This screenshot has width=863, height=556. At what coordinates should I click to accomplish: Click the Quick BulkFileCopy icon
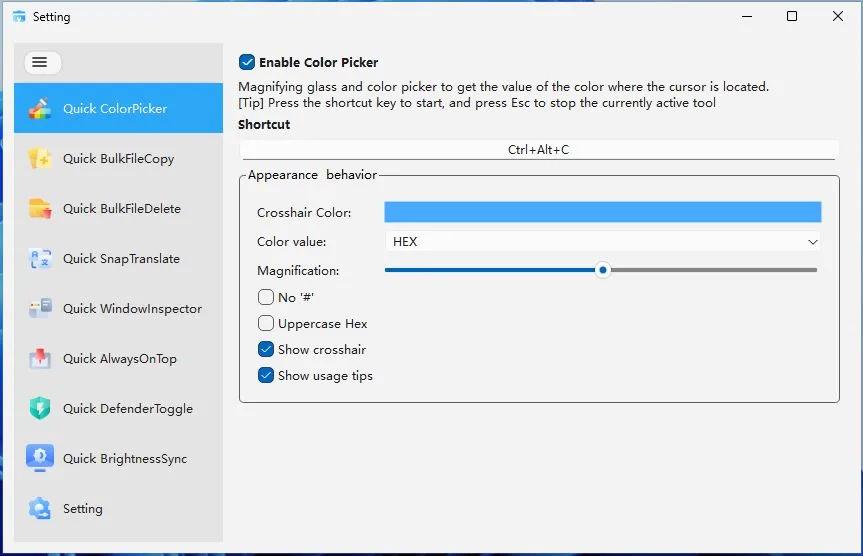point(39,158)
